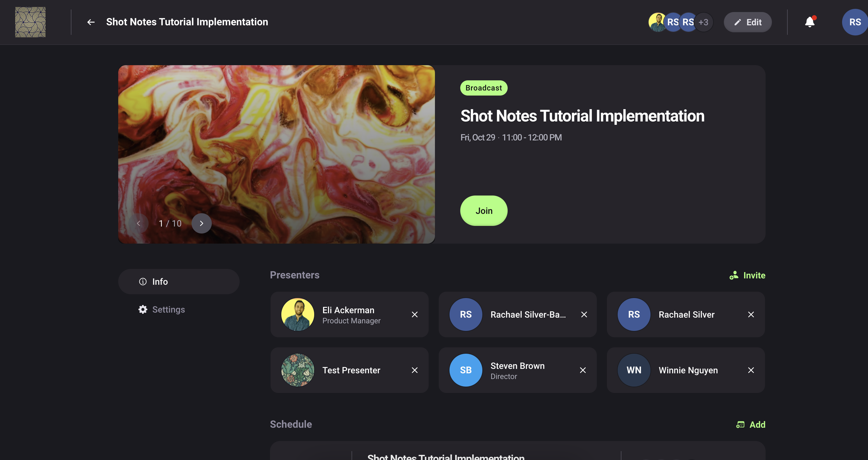
Task: Click the Steven Brown presenter name
Action: pos(517,366)
